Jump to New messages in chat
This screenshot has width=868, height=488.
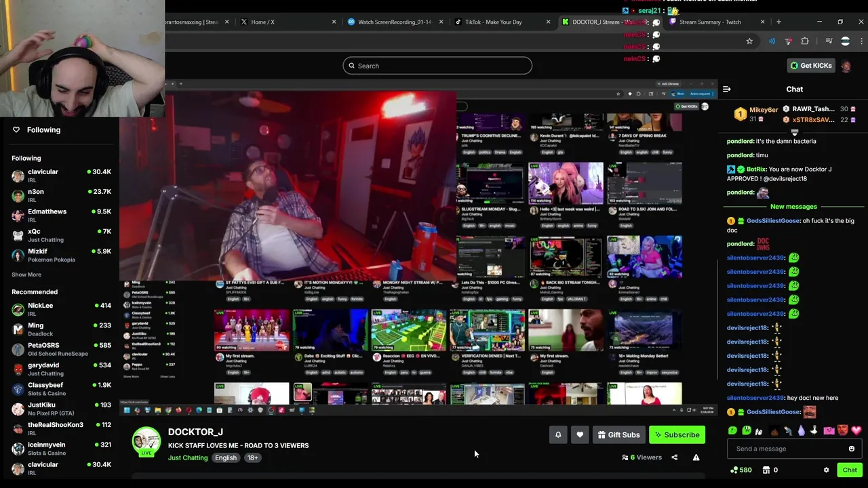(793, 207)
